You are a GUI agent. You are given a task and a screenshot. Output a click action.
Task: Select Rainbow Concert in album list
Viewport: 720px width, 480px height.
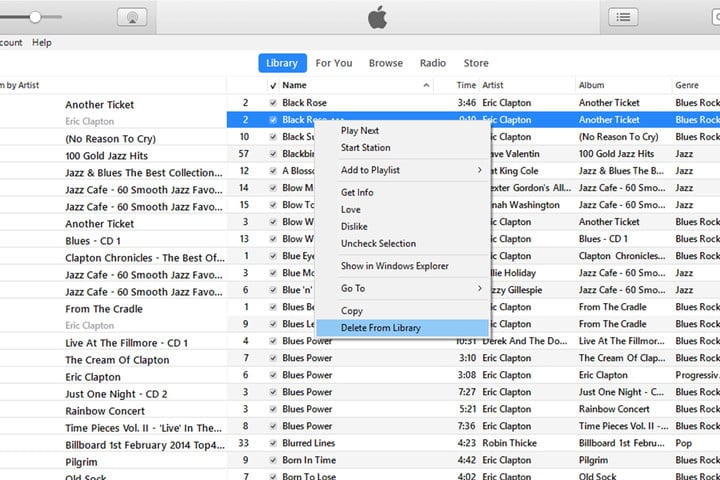click(x=105, y=411)
